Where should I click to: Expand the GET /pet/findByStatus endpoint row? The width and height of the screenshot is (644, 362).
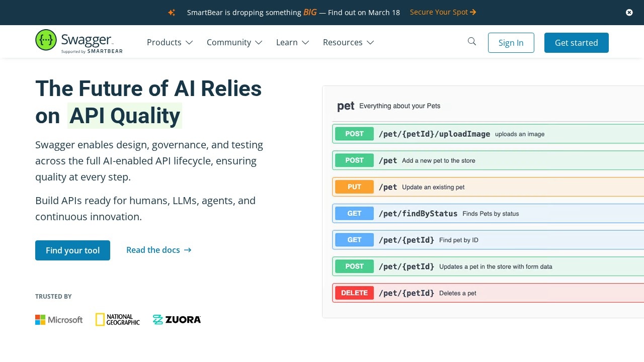coord(488,214)
